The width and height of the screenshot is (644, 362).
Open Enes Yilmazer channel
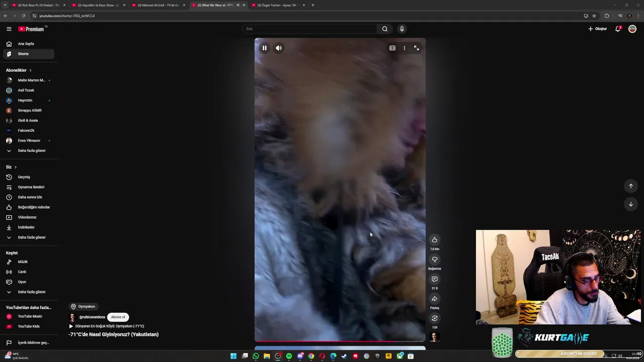click(28, 141)
